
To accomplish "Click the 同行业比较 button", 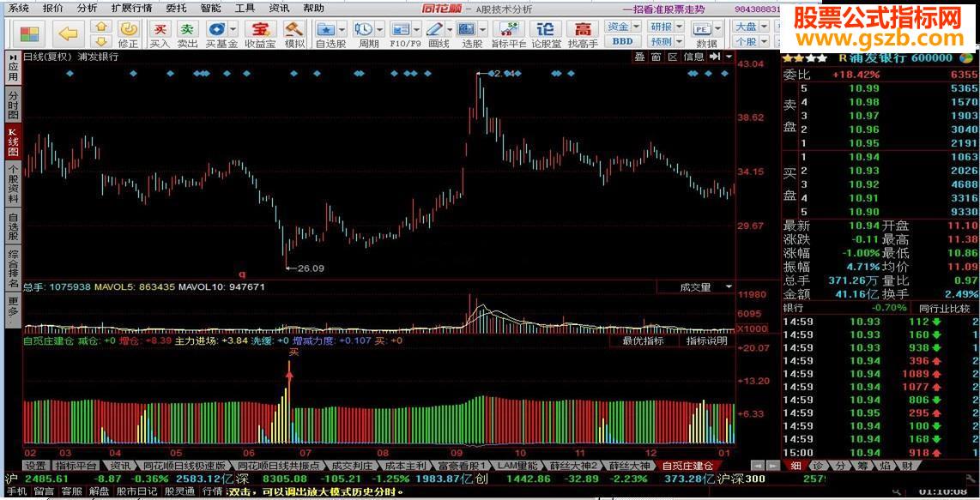I will click(944, 308).
